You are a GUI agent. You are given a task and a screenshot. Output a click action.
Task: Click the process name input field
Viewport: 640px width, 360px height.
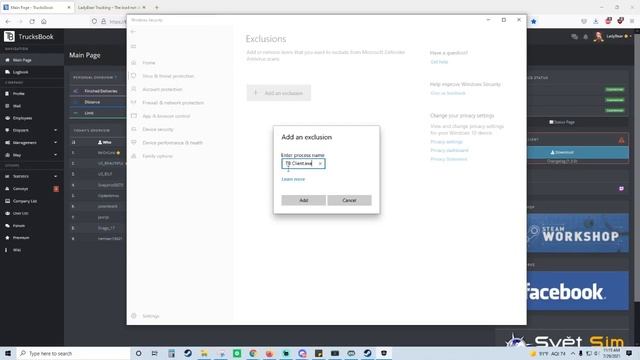(303, 164)
